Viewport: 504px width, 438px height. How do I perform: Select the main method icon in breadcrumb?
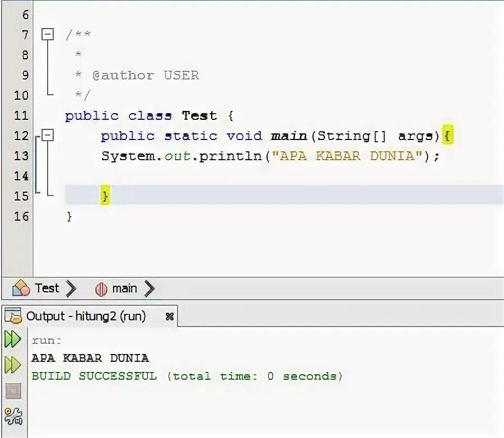tap(101, 288)
